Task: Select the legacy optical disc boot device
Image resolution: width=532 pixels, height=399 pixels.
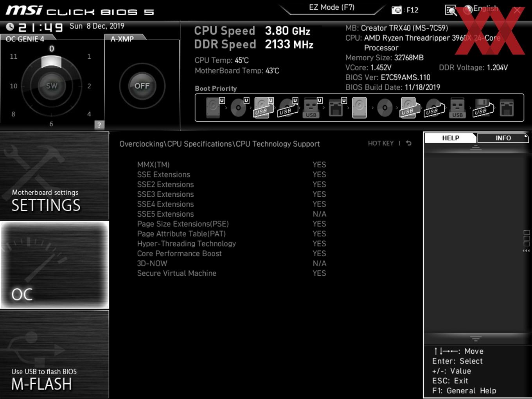Action: [x=385, y=107]
